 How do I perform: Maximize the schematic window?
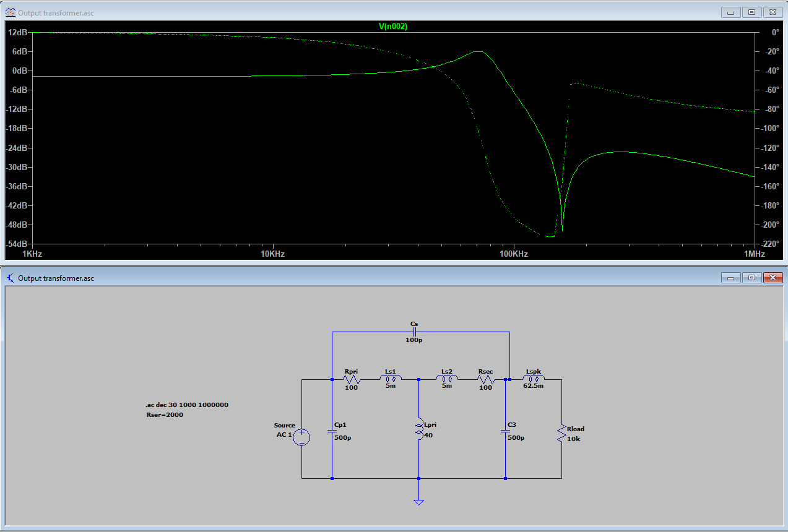point(751,278)
